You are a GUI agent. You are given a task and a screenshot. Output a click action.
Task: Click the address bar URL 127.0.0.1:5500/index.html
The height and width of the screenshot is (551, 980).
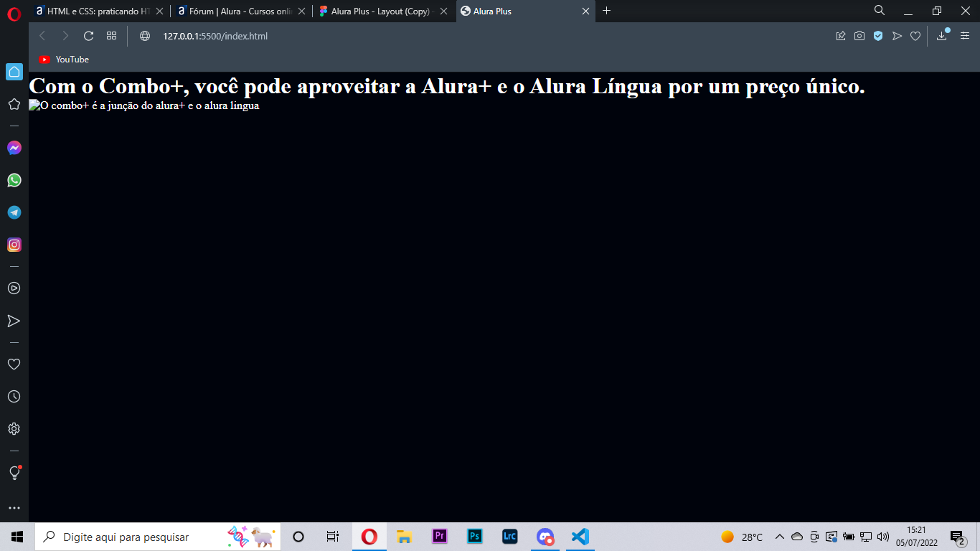[215, 36]
